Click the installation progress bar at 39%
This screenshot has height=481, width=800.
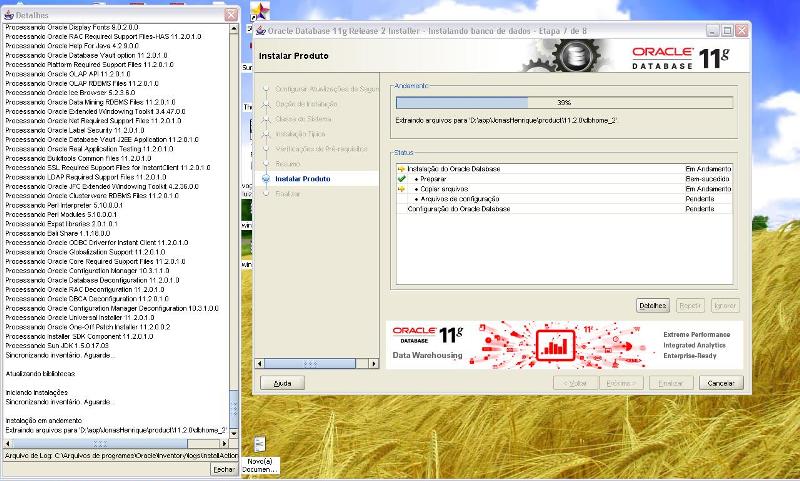[564, 103]
